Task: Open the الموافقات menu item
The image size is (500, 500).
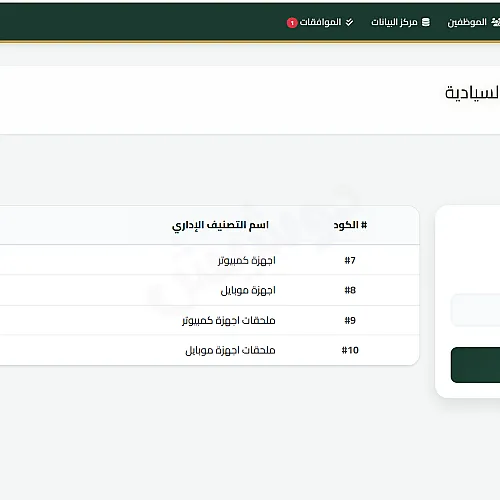Action: click(x=320, y=22)
